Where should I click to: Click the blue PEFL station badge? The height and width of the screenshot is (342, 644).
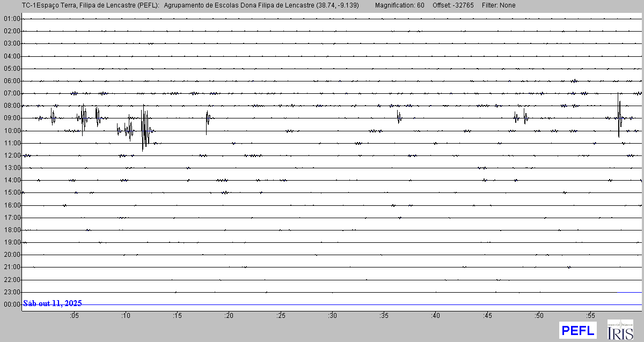point(577,330)
